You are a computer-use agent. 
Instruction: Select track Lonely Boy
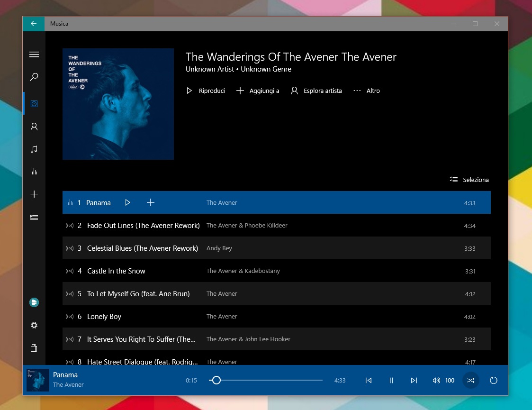tap(277, 316)
